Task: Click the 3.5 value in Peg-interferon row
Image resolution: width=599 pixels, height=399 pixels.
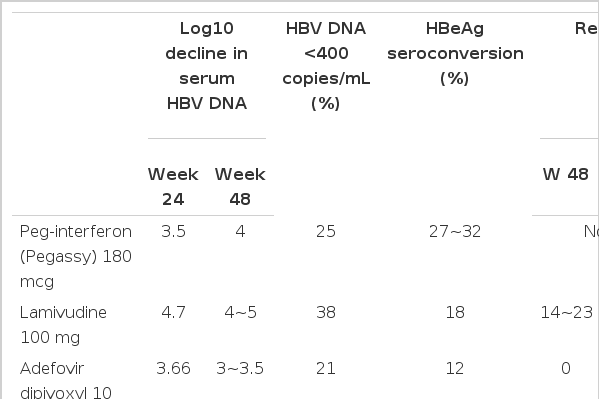Action: 173,232
